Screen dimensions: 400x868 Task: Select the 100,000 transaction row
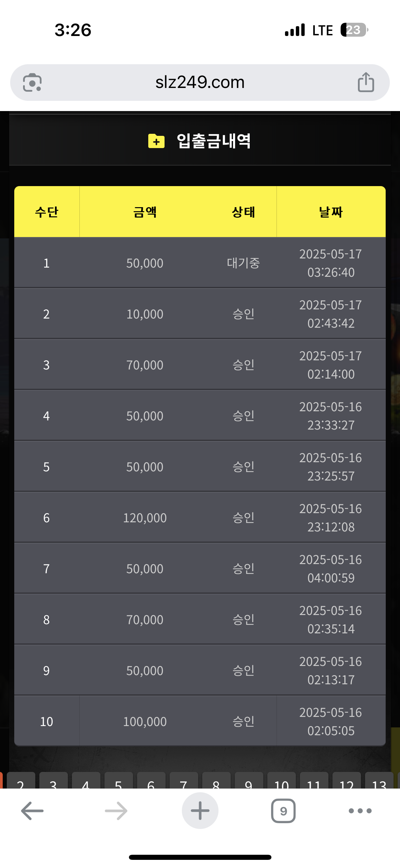pos(200,721)
